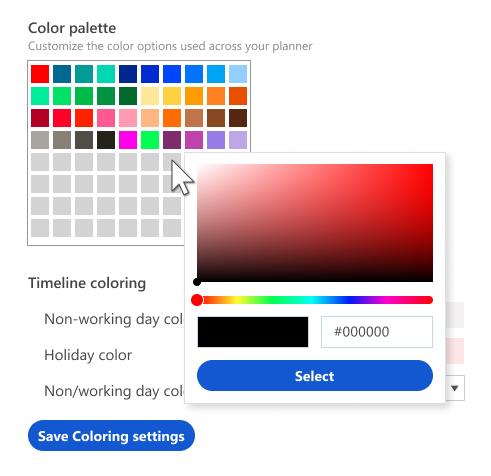Save Coloring settings
491x476 pixels.
coord(111,436)
